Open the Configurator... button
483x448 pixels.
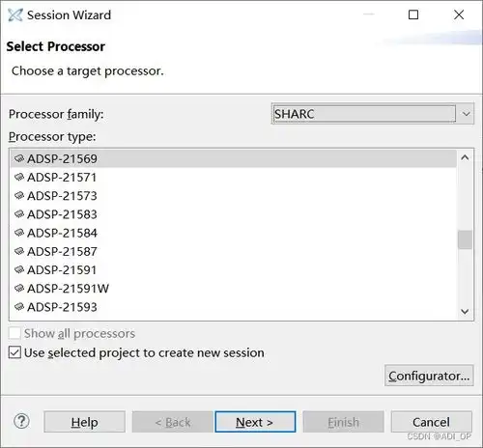point(429,376)
